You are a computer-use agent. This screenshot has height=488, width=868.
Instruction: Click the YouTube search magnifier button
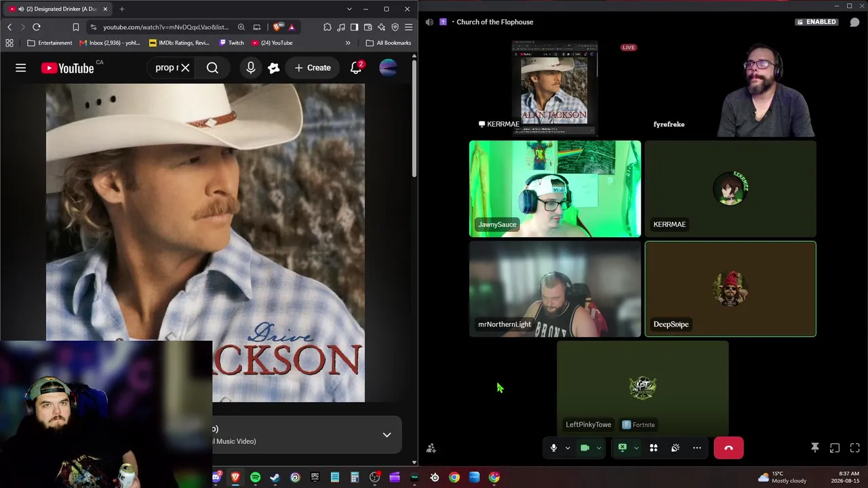point(212,68)
